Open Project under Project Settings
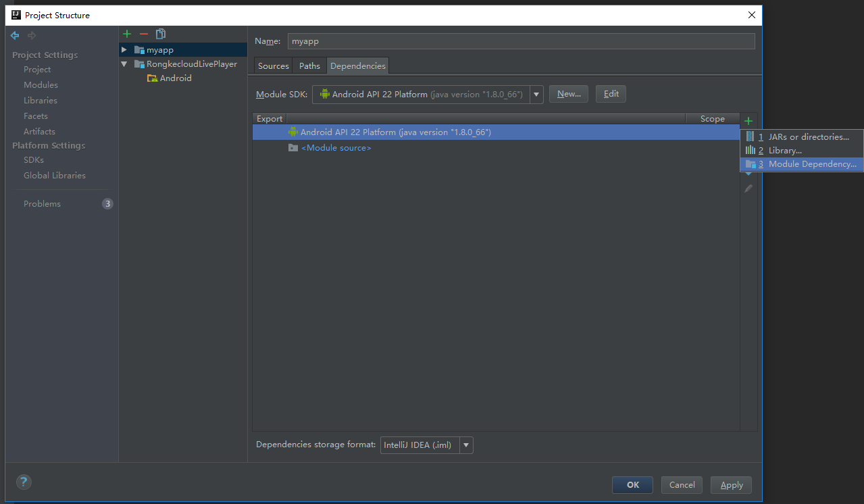The image size is (864, 504). [37, 70]
